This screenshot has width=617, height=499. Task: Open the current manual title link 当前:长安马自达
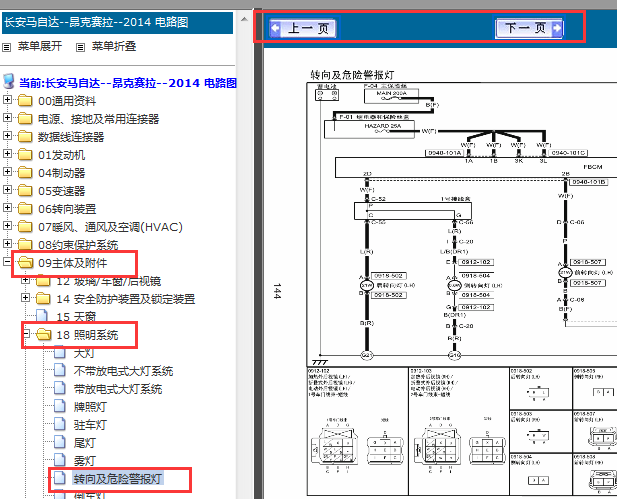tap(128, 83)
